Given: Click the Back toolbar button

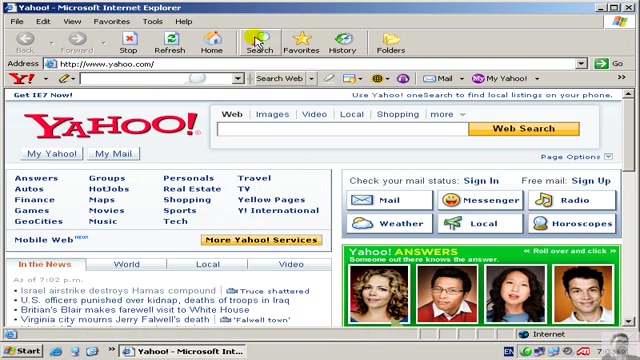Looking at the screenshot, I should click(25, 43).
